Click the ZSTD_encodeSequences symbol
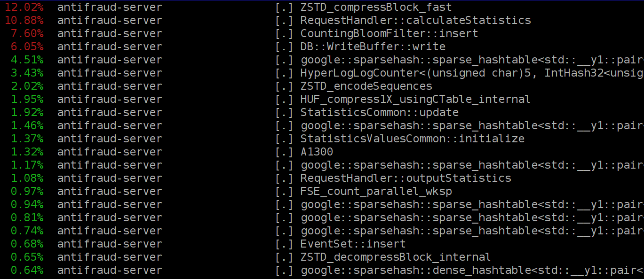This screenshot has width=644, height=279. coord(366,86)
